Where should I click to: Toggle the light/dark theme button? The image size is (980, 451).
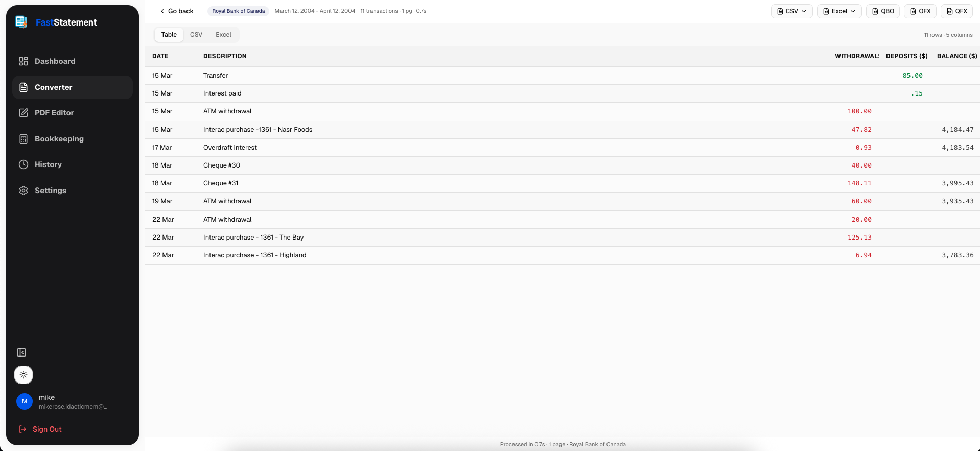[24, 375]
